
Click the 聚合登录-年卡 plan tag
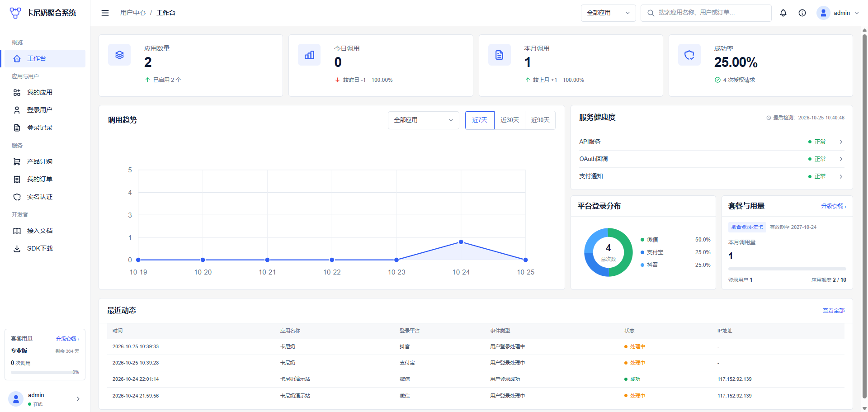tap(747, 227)
